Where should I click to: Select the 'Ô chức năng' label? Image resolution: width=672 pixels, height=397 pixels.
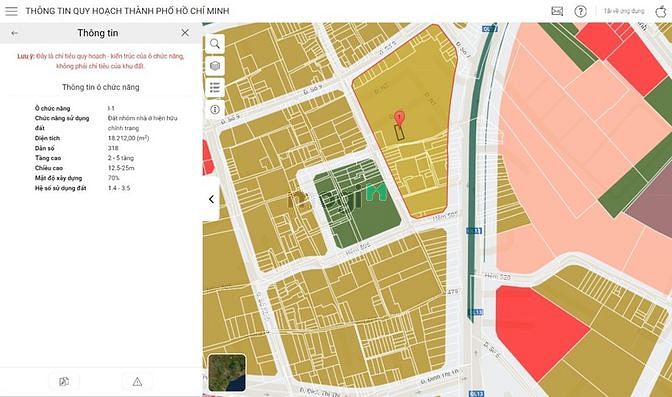(52, 108)
